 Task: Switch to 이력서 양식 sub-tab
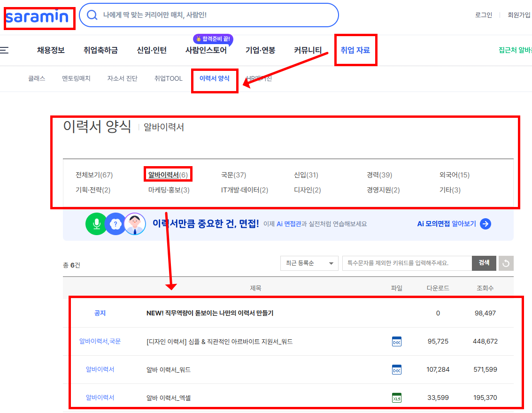pos(215,78)
